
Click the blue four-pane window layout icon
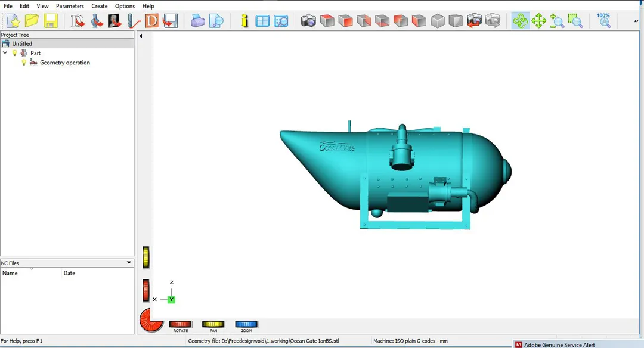(262, 20)
